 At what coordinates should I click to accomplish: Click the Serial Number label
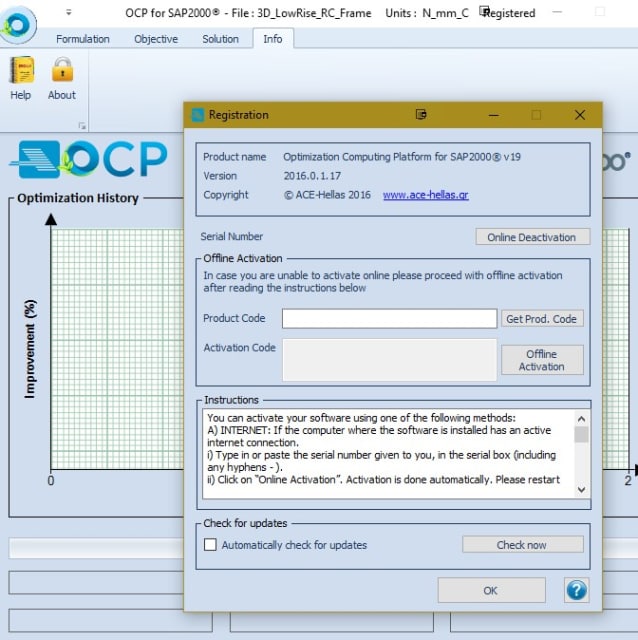tap(231, 236)
